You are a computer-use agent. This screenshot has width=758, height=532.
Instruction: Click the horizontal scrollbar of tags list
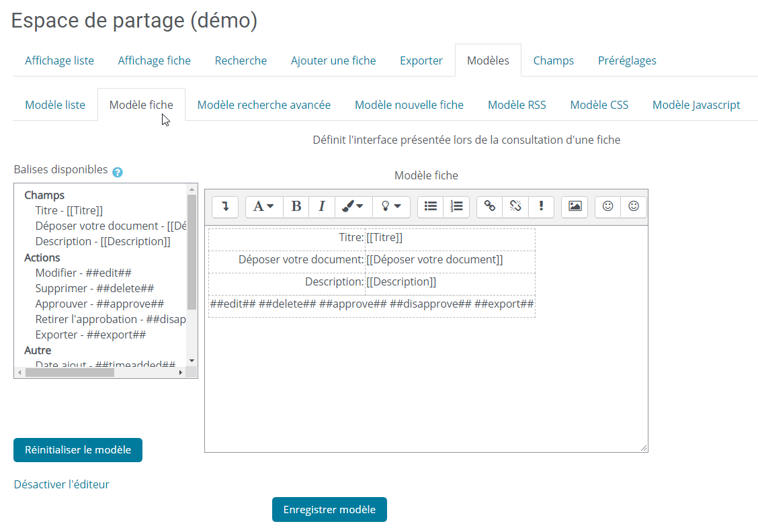click(70, 373)
